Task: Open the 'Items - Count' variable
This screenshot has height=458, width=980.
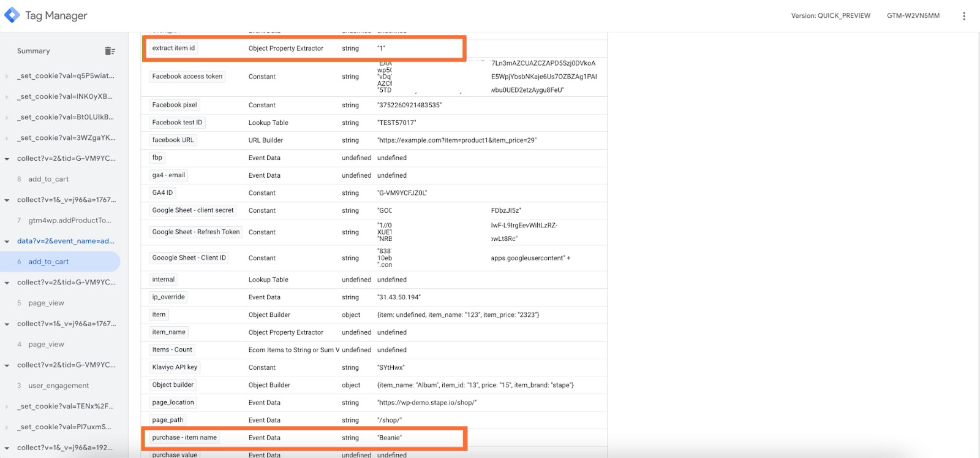Action: 172,349
